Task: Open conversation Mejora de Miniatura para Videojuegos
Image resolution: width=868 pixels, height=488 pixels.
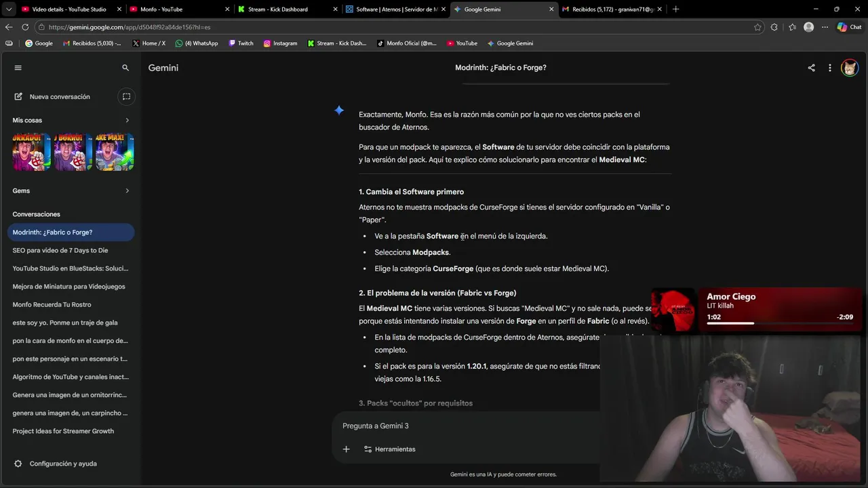Action: pos(71,287)
